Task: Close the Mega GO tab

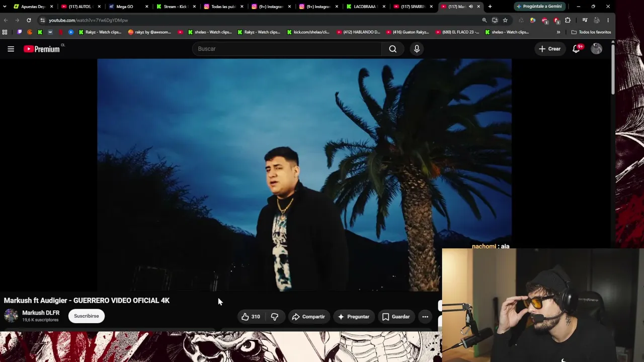Action: point(146,7)
